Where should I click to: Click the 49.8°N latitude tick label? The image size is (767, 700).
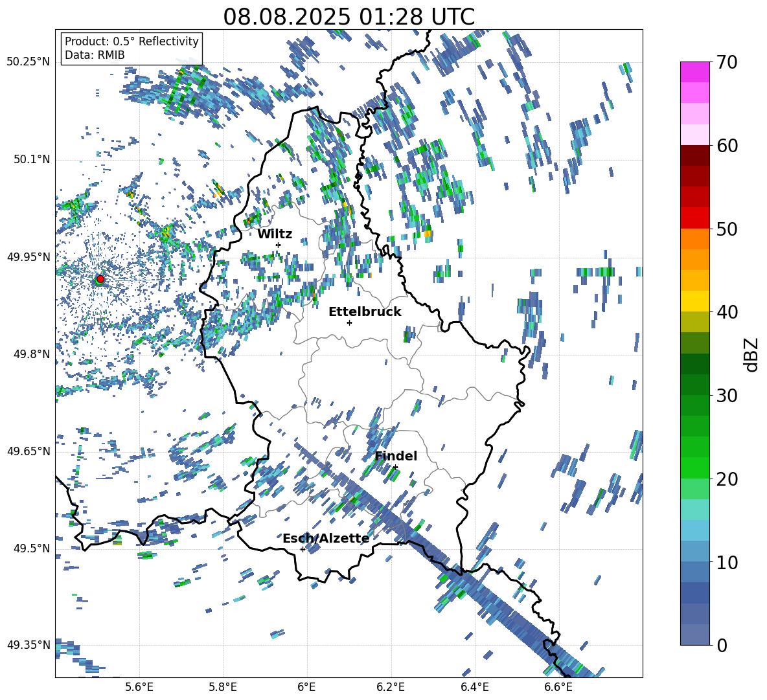[32, 354]
